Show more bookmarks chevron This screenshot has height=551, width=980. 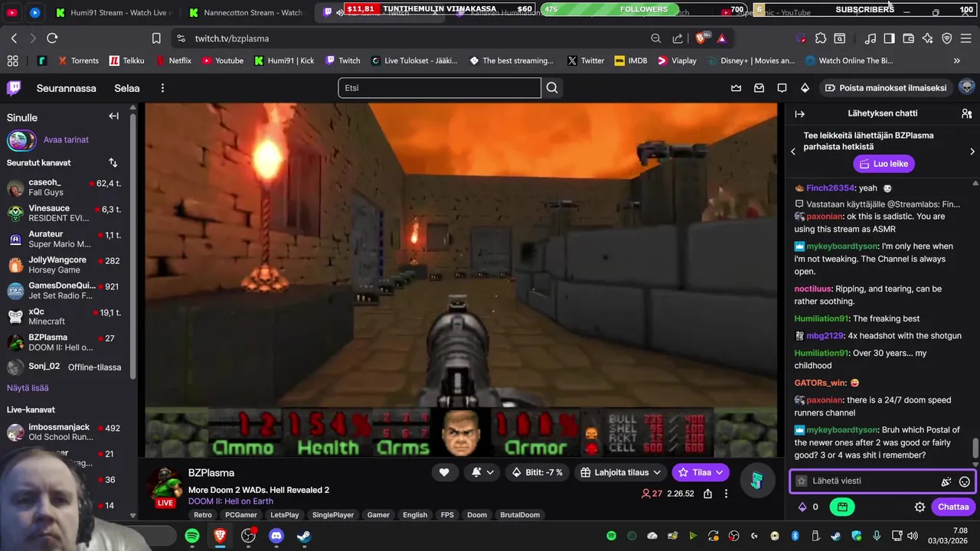point(956,60)
